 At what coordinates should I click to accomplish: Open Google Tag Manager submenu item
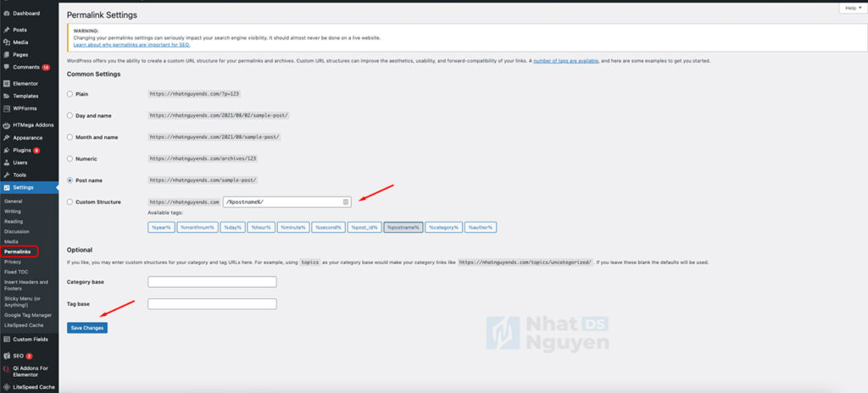(28, 315)
